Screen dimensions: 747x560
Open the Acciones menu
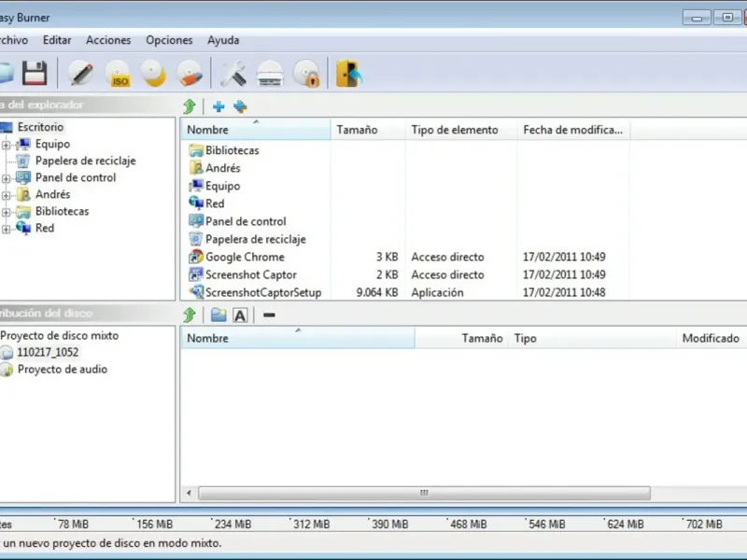click(x=108, y=40)
